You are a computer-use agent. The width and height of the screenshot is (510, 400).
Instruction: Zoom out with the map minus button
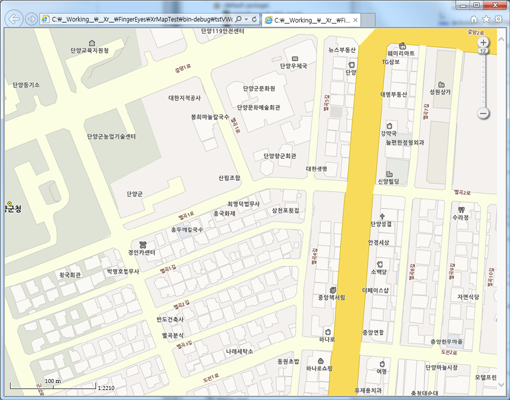[x=483, y=113]
